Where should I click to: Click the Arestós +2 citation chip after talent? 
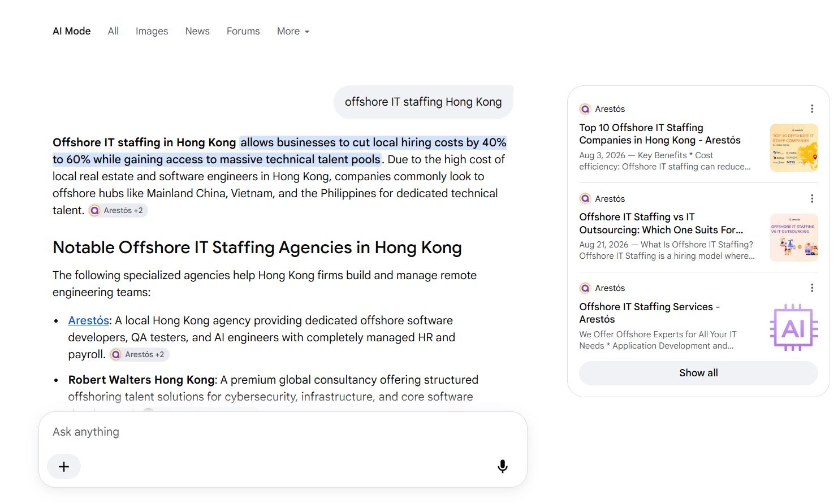click(x=117, y=210)
